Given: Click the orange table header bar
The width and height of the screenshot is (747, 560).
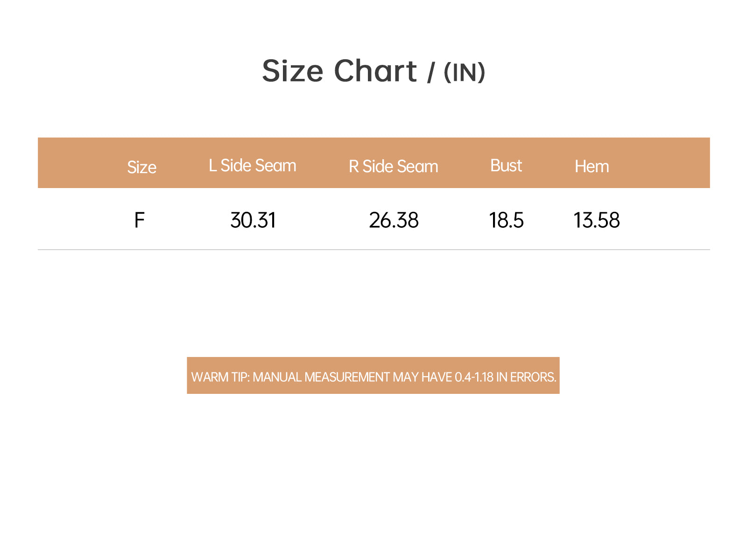Looking at the screenshot, I should click(374, 163).
